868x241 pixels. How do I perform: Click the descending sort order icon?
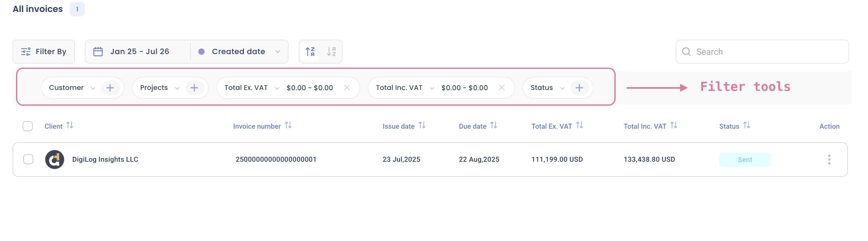point(331,52)
